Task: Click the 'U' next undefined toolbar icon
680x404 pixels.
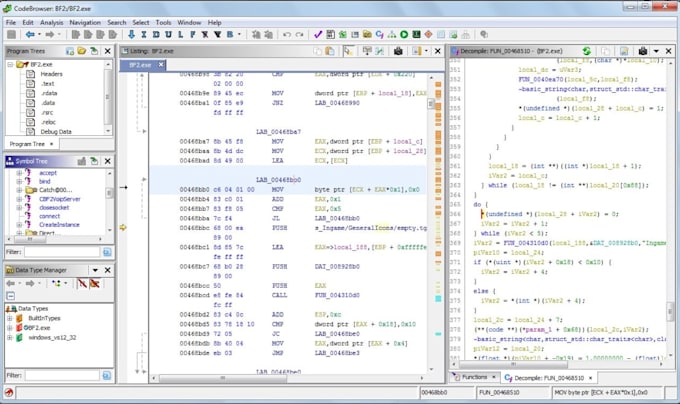Action: pyautogui.click(x=168, y=35)
